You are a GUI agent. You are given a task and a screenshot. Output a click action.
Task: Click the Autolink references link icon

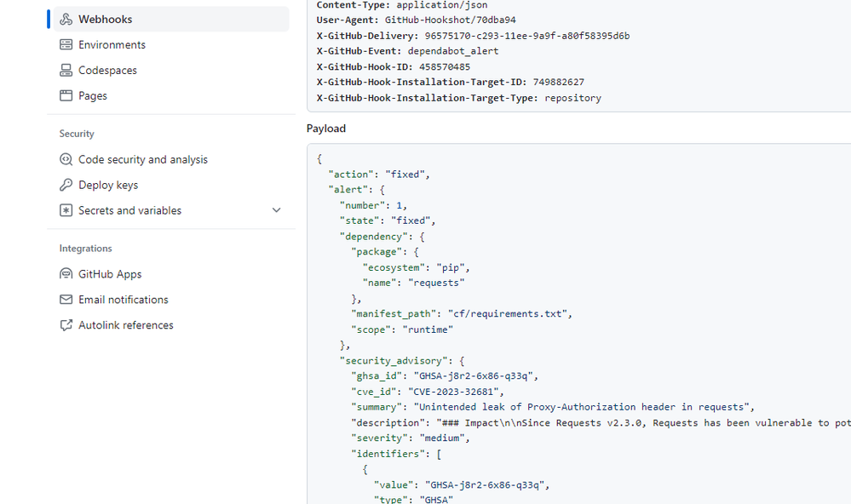(x=66, y=325)
